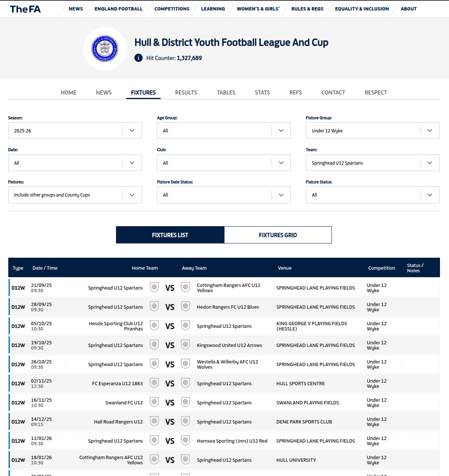The width and height of the screenshot is (449, 476).
Task: Click Kingswood United U12 Arrows badge icon
Action: (x=185, y=345)
